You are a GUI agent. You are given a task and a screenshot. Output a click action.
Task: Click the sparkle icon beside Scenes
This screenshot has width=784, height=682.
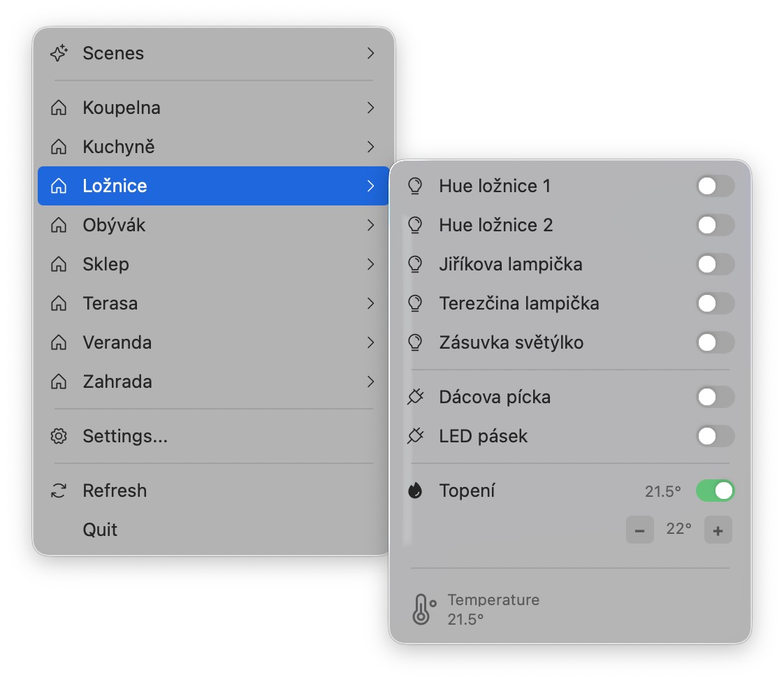[x=59, y=53]
